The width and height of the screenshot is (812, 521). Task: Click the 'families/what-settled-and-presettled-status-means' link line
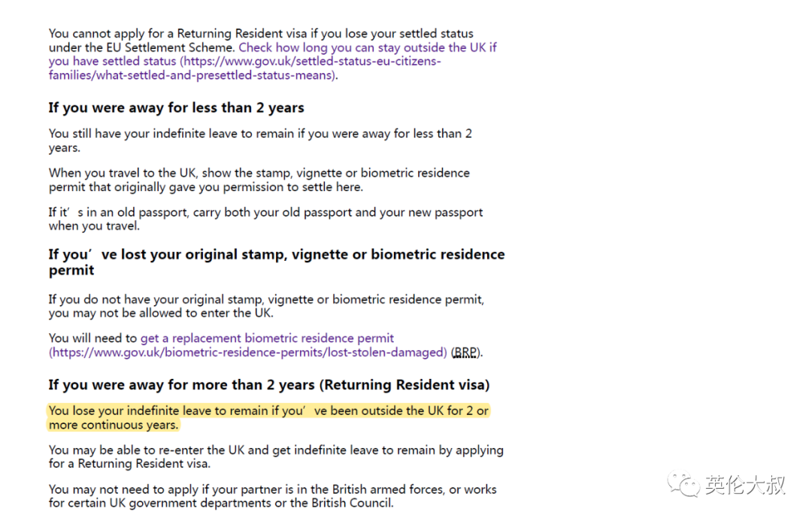tap(193, 75)
